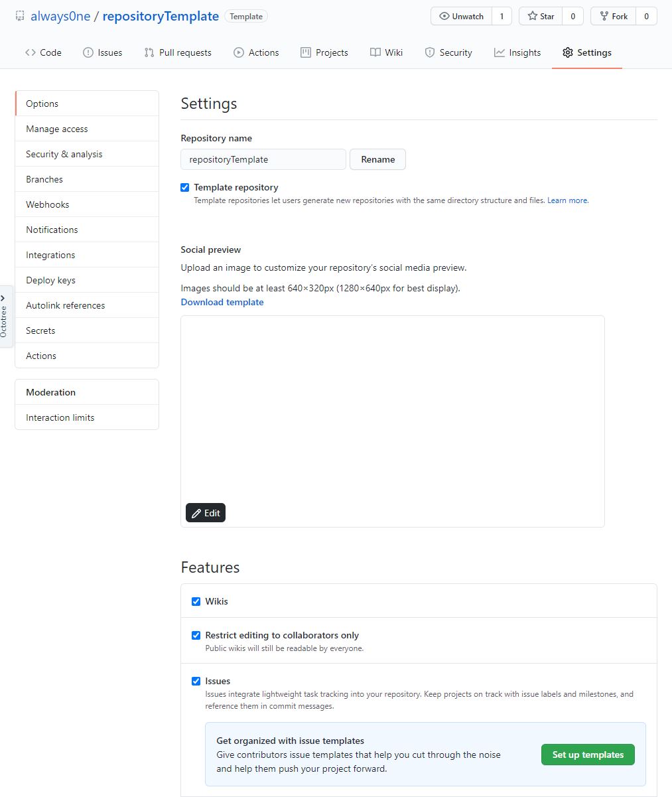The width and height of the screenshot is (672, 797).
Task: Click the star icon on Star button
Action: click(x=533, y=17)
